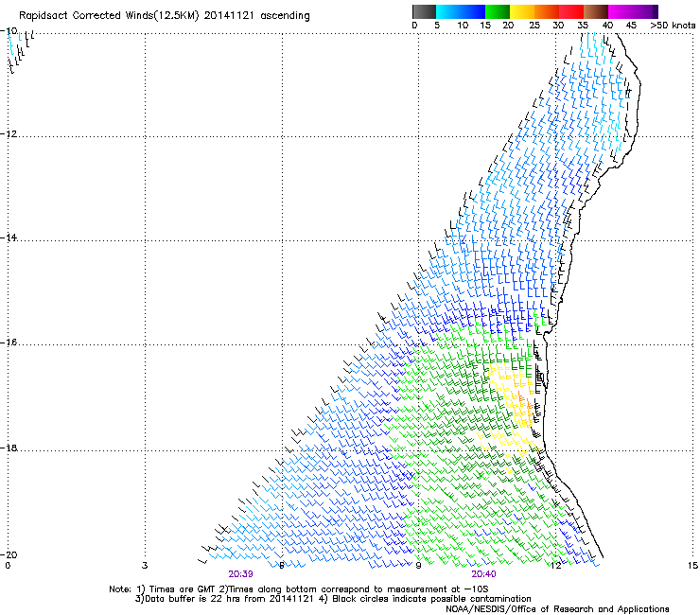Click the '10' label under the color scale
Image resolution: width=700 pixels, height=615 pixels.
[x=463, y=26]
